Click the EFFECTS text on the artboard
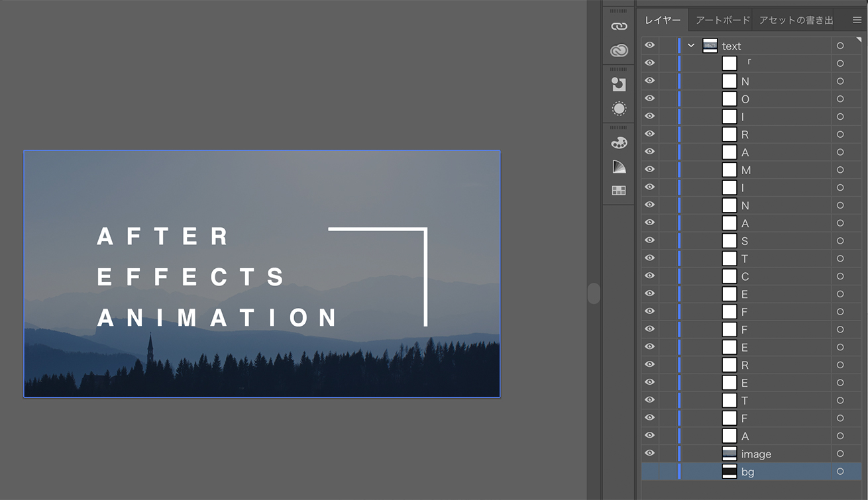This screenshot has width=868, height=500. pos(191,277)
